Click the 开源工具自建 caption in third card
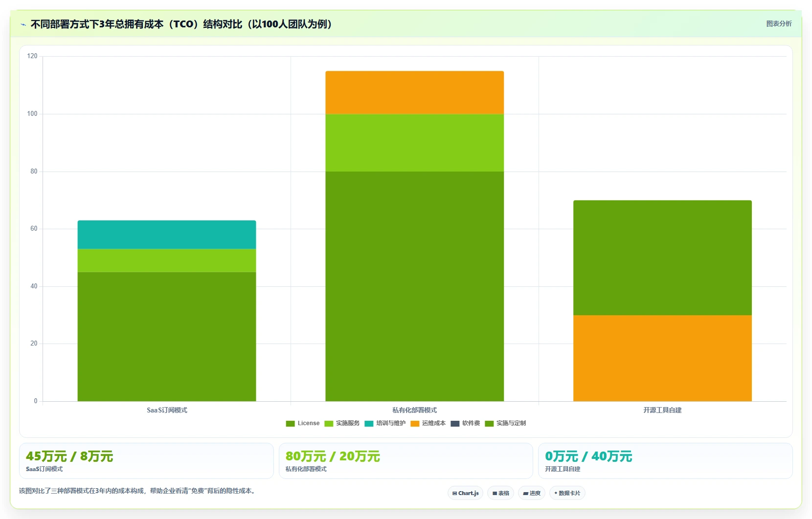Image resolution: width=812 pixels, height=519 pixels. [x=563, y=469]
